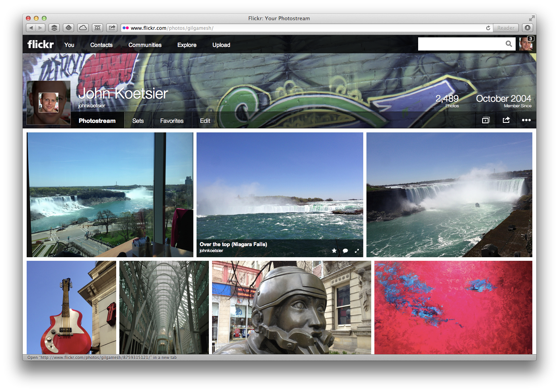The image size is (559, 392).
Task: Click the search magnifying glass icon
Action: click(509, 44)
